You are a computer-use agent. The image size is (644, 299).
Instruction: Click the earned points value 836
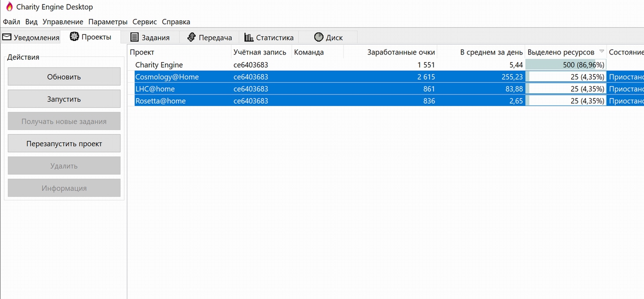pyautogui.click(x=428, y=101)
